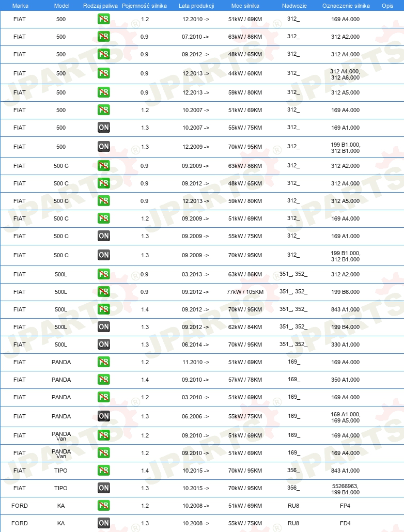The height and width of the screenshot is (532, 404).
Task: Click the petrol icon in FIAT 500 12.2010 row
Action: (103, 19)
